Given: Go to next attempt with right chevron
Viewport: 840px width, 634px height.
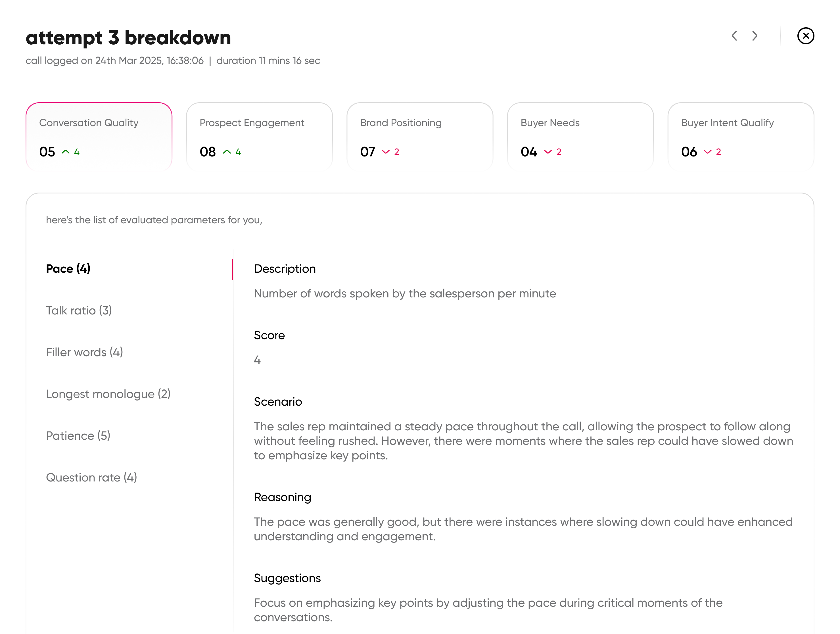Looking at the screenshot, I should 755,36.
